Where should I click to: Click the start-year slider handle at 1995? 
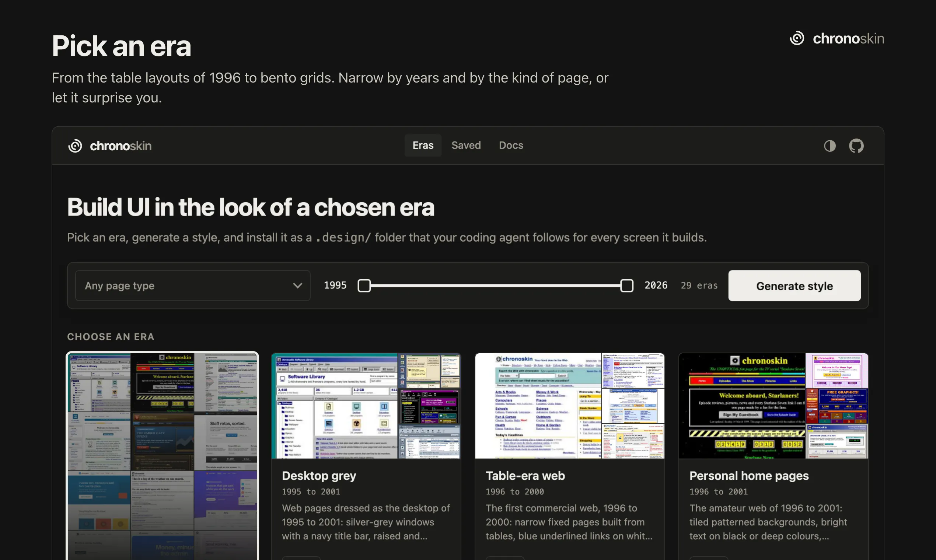[364, 286]
